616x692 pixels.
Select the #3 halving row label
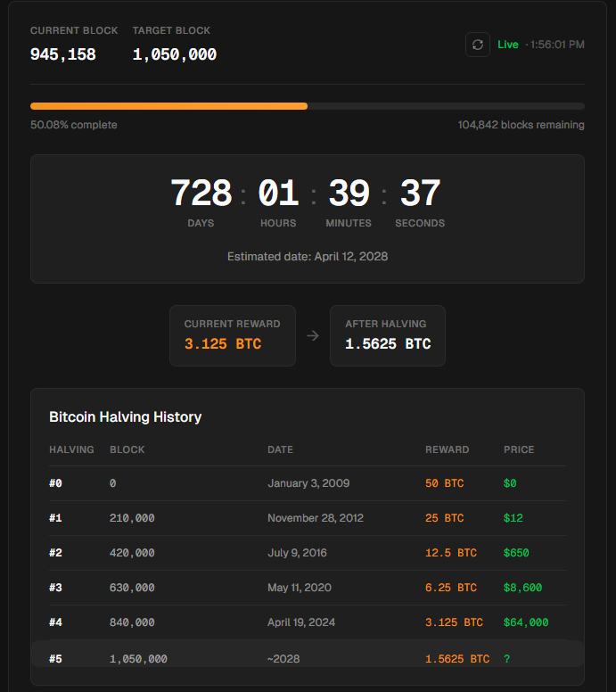pyautogui.click(x=55, y=588)
